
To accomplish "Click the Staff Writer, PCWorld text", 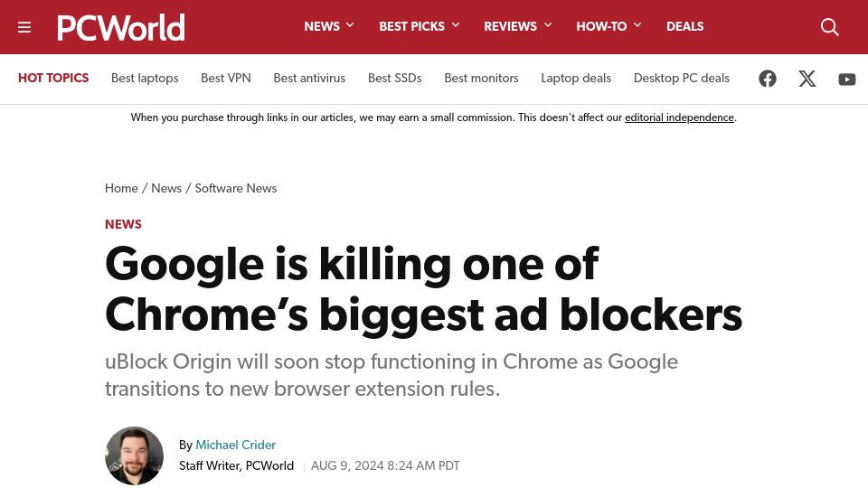I will 236,466.
